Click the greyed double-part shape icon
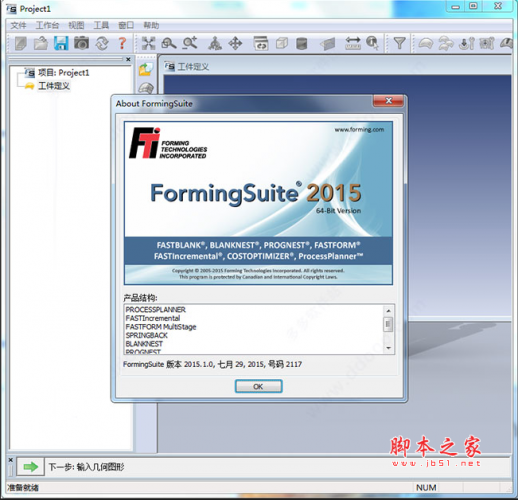 (x=446, y=44)
